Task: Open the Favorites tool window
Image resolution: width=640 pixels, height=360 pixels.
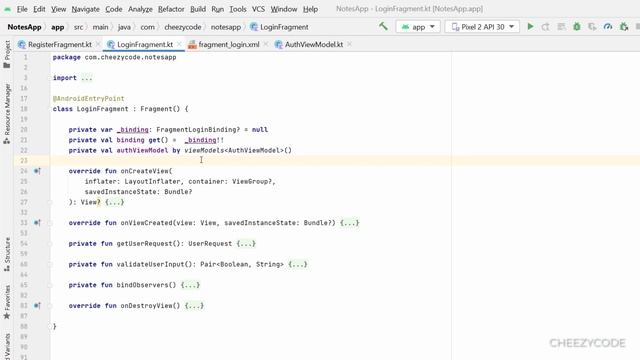Action: [x=7, y=302]
